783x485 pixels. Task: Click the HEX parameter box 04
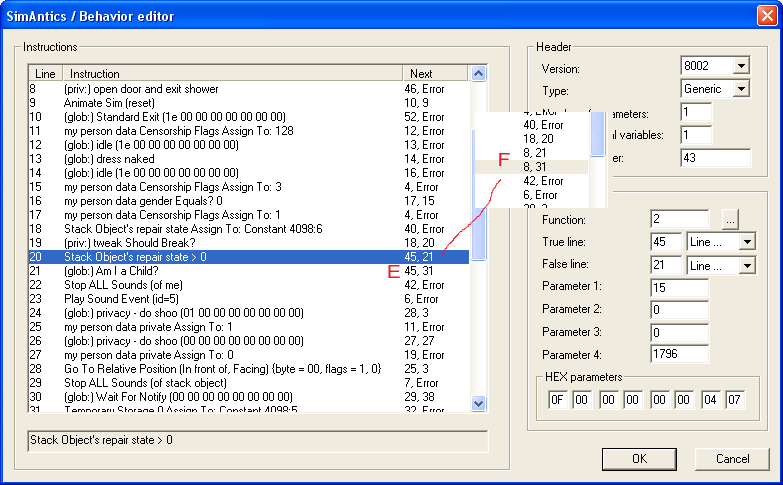710,400
